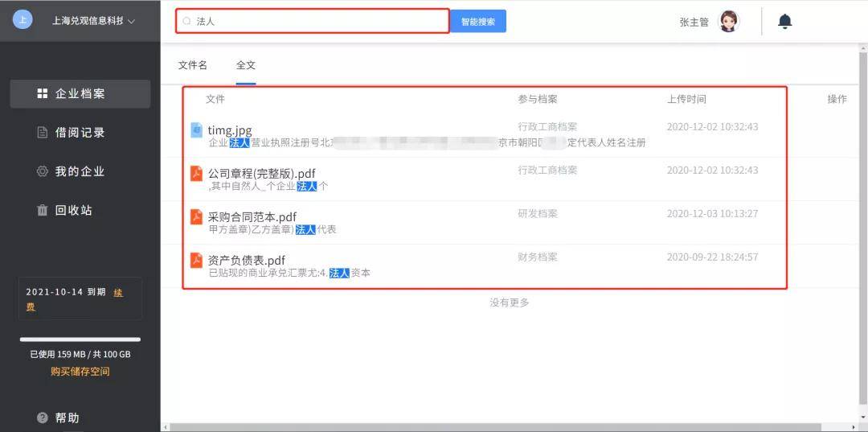The image size is (868, 432).
Task: Click the company avatar circle in sidebar header
Action: pyautogui.click(x=23, y=20)
